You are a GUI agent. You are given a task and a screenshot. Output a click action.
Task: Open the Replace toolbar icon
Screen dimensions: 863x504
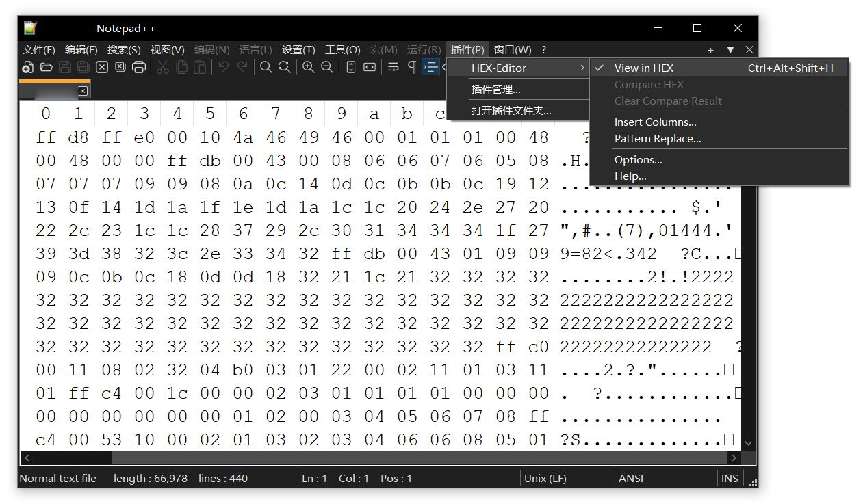click(284, 67)
